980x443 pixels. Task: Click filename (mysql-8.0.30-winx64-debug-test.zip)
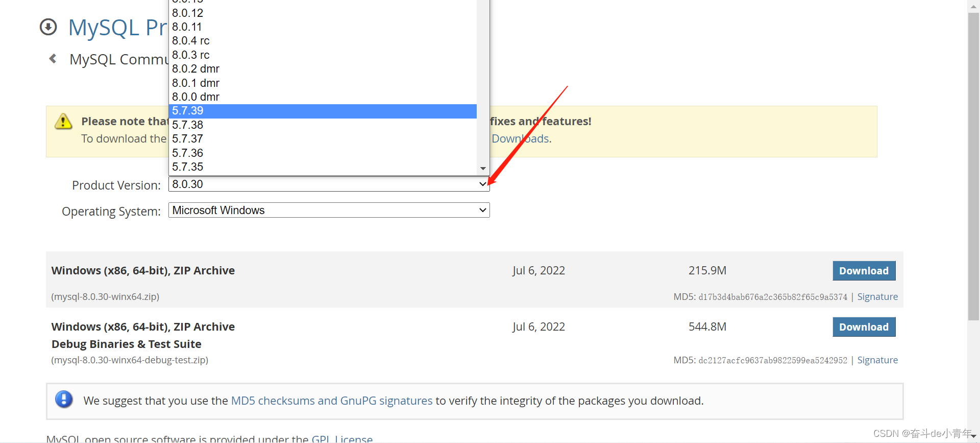130,360
